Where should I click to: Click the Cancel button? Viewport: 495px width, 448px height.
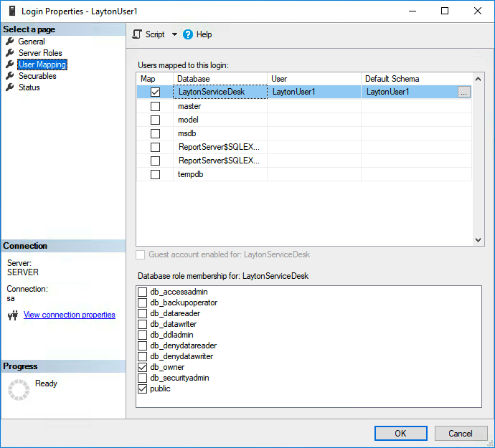461,433
